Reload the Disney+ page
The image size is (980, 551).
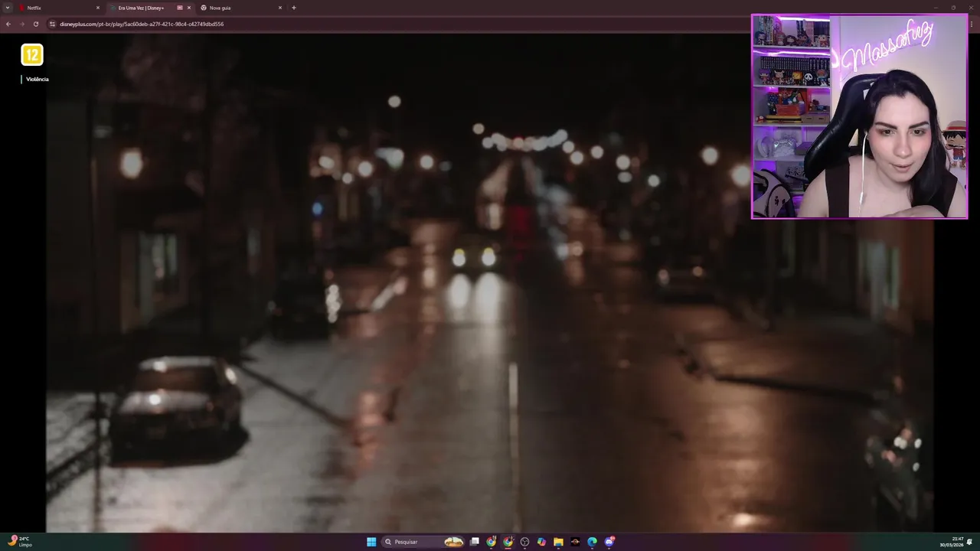35,24
